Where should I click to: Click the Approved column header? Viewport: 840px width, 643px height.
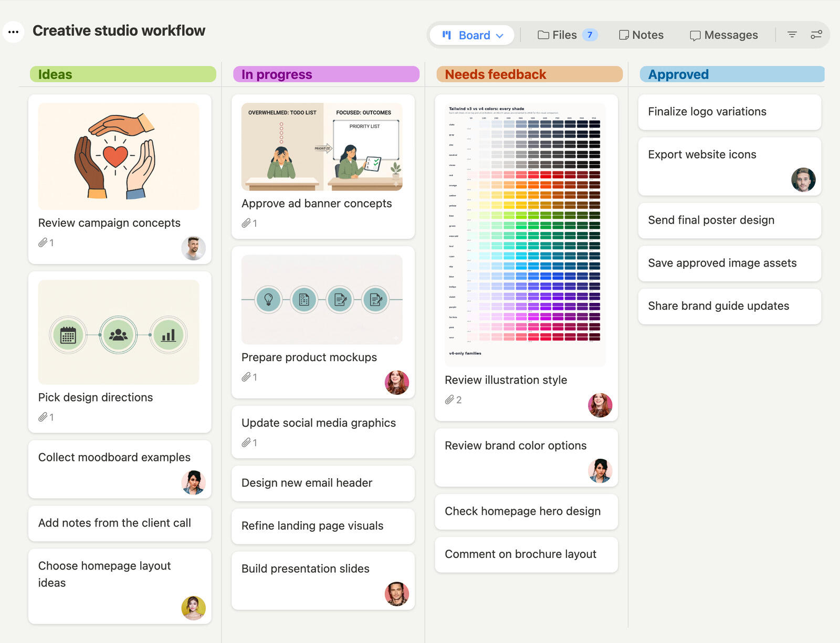732,74
